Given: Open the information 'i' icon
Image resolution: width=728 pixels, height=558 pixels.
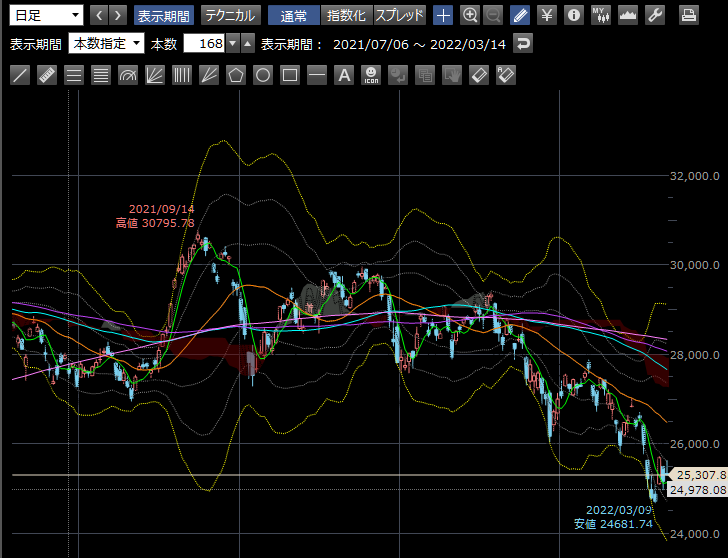Looking at the screenshot, I should tap(574, 15).
